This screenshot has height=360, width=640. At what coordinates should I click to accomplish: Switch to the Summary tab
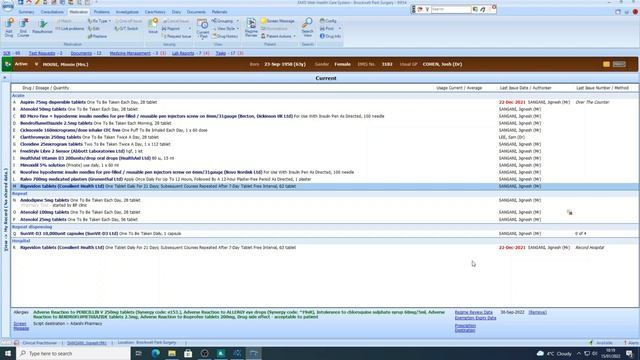[x=26, y=12]
